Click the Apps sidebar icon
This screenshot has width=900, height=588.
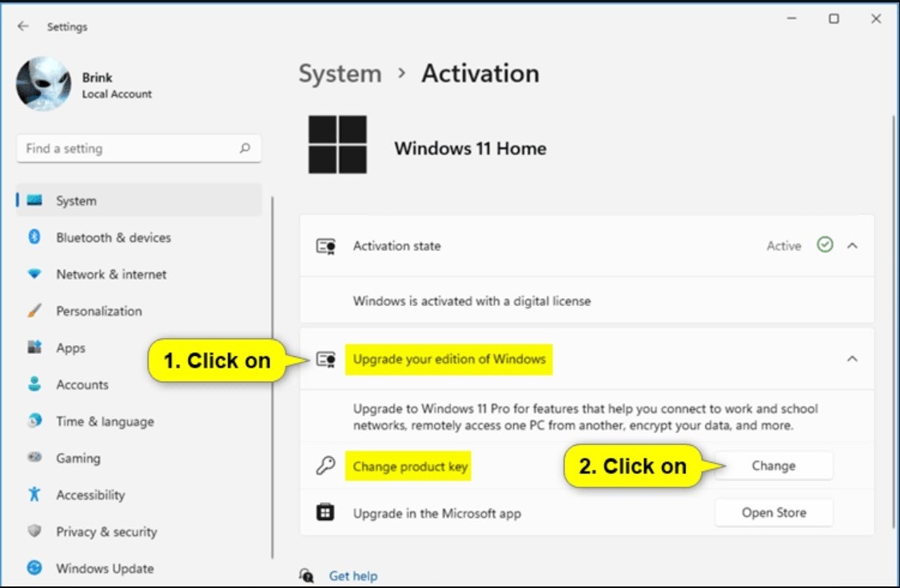[34, 348]
